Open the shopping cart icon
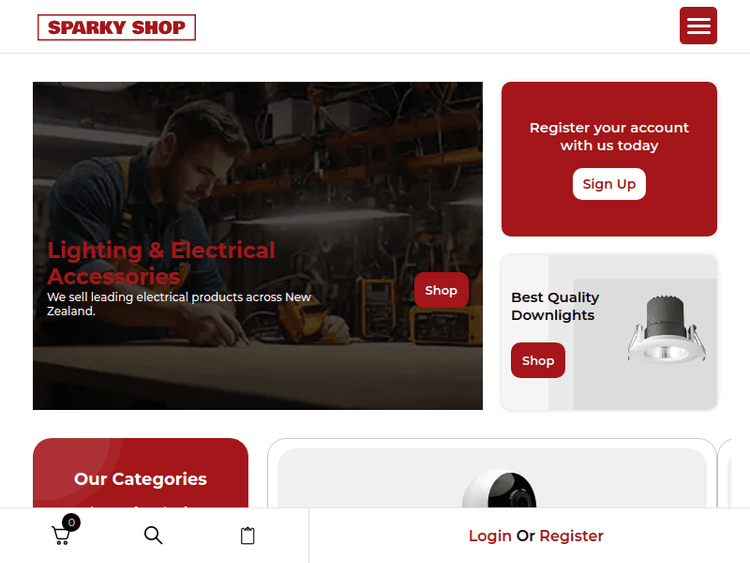 pyautogui.click(x=61, y=536)
